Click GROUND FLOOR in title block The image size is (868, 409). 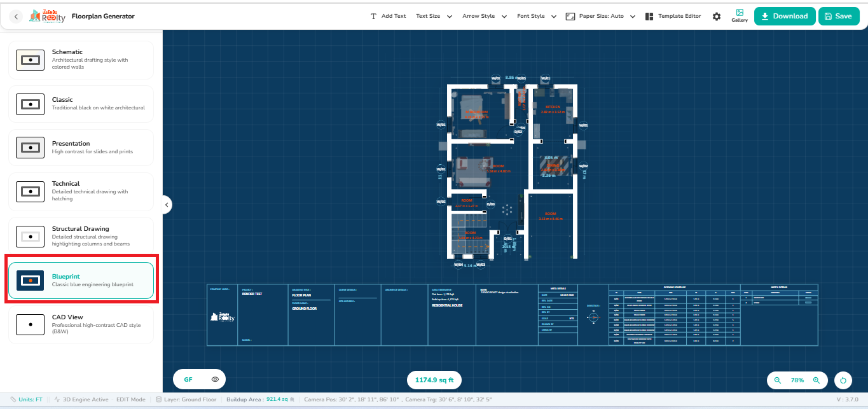pos(304,308)
